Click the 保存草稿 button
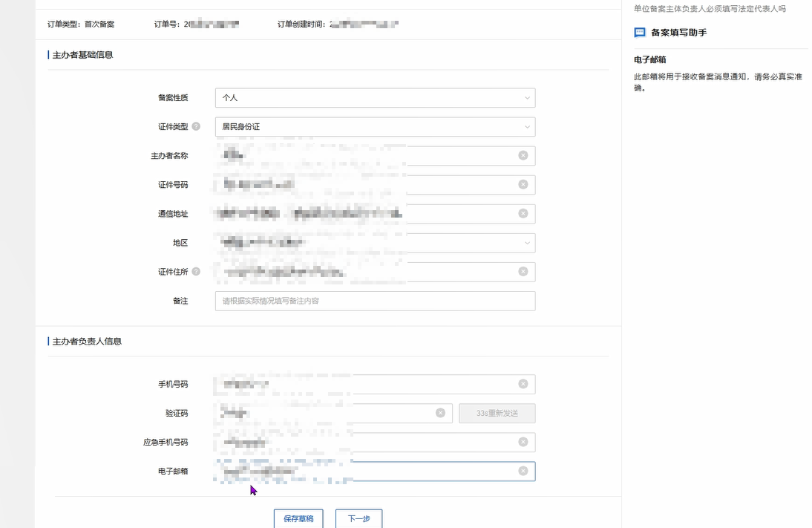Image resolution: width=812 pixels, height=528 pixels. pyautogui.click(x=298, y=518)
